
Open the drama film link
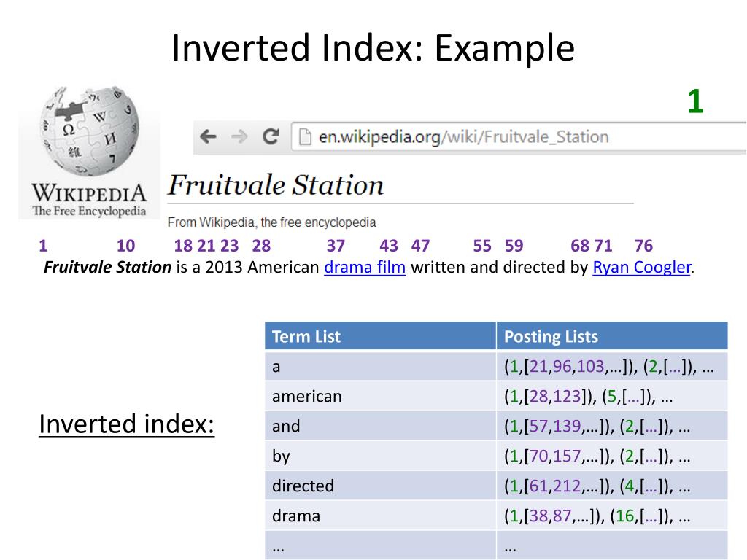[365, 267]
